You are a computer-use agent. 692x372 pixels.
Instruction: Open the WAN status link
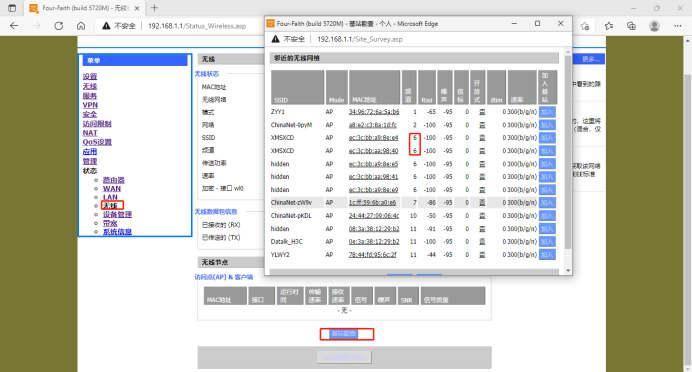coord(112,188)
